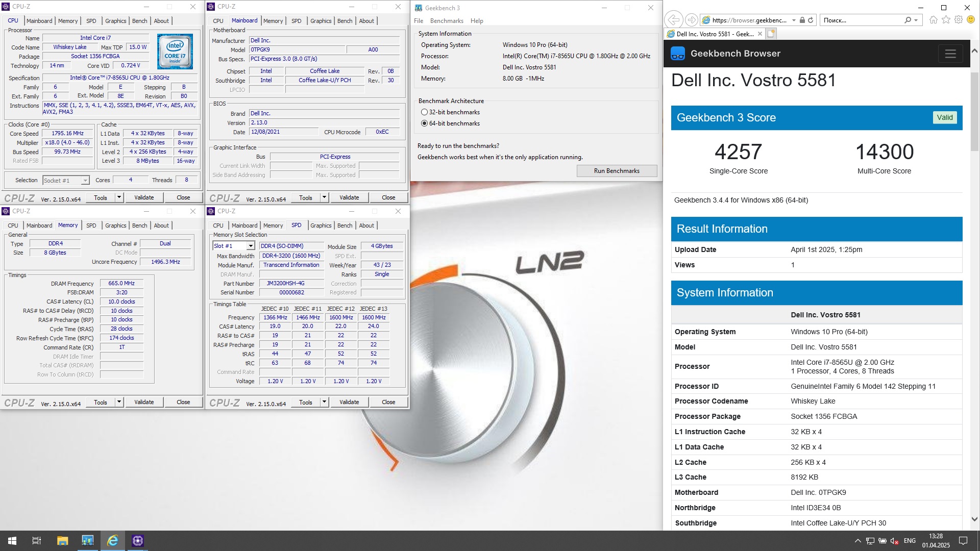Open the Favorites star icon
The image size is (980, 551).
coord(946,20)
